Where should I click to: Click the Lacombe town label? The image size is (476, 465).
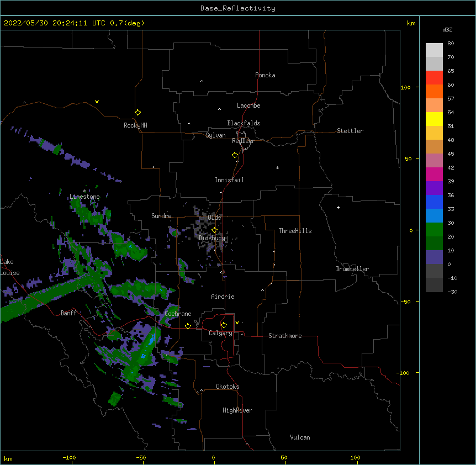(x=248, y=105)
